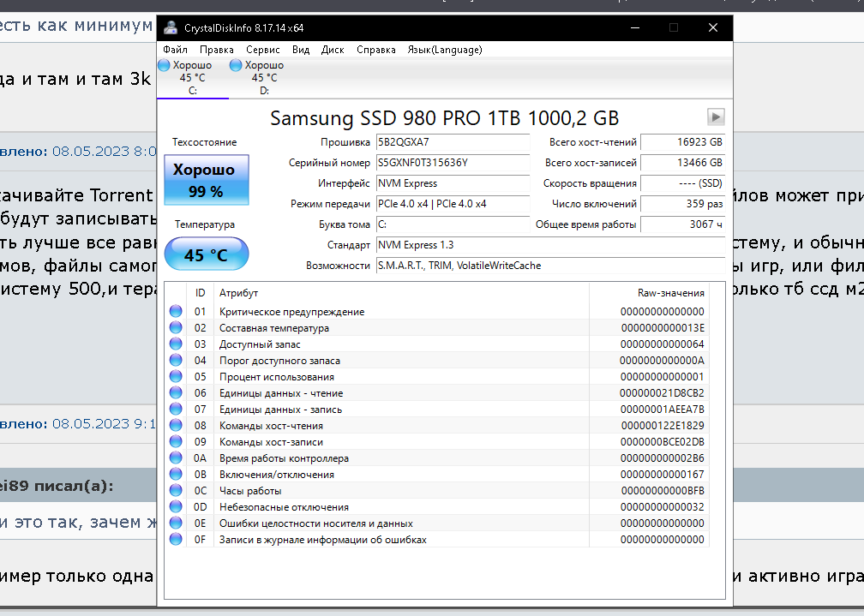Select raw value 00000000000064
This screenshot has width=864, height=616.
pyautogui.click(x=662, y=344)
